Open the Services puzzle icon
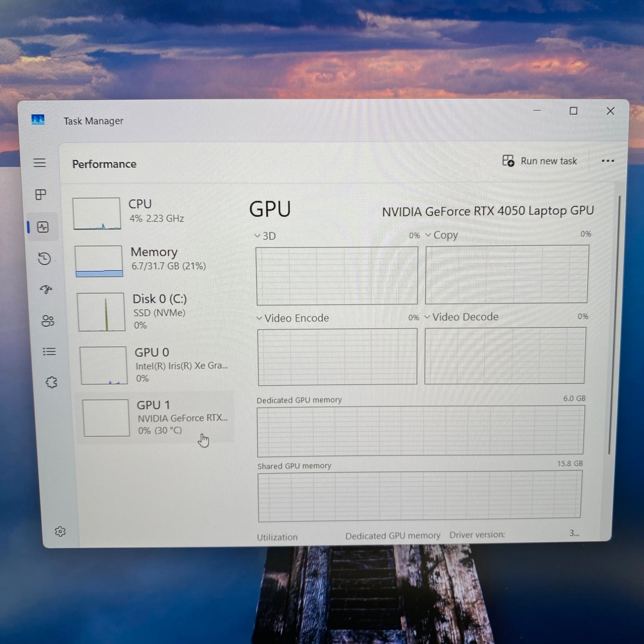This screenshot has width=644, height=644. coord(52,382)
